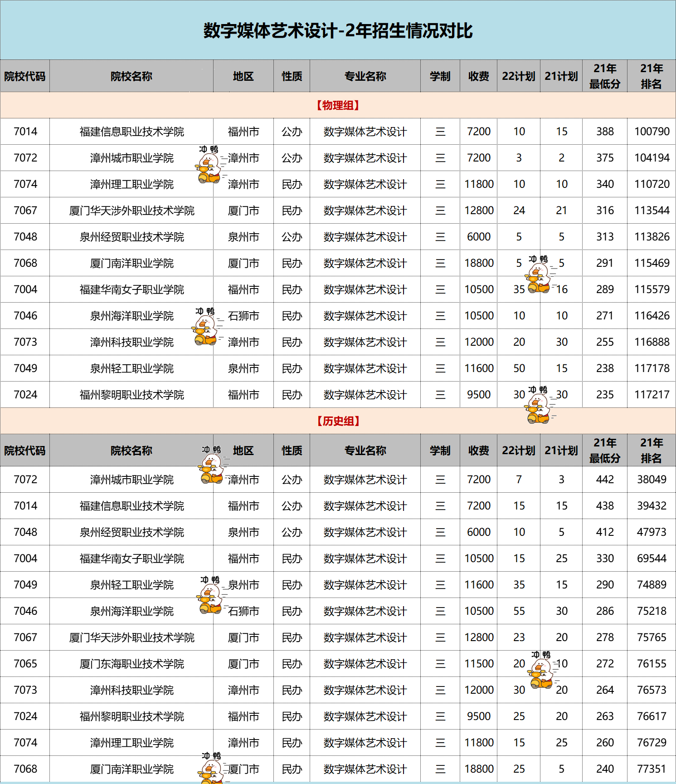Click minimum score 330

tap(605, 559)
